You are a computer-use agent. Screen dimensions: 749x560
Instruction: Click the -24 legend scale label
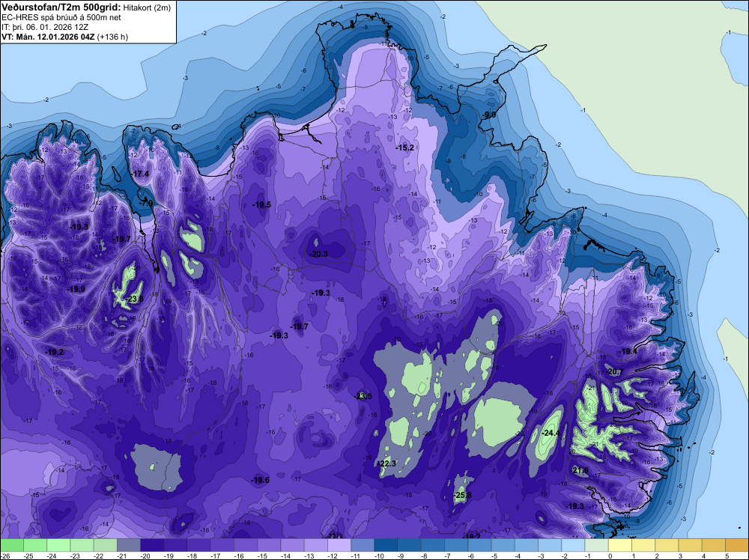(x=52, y=556)
